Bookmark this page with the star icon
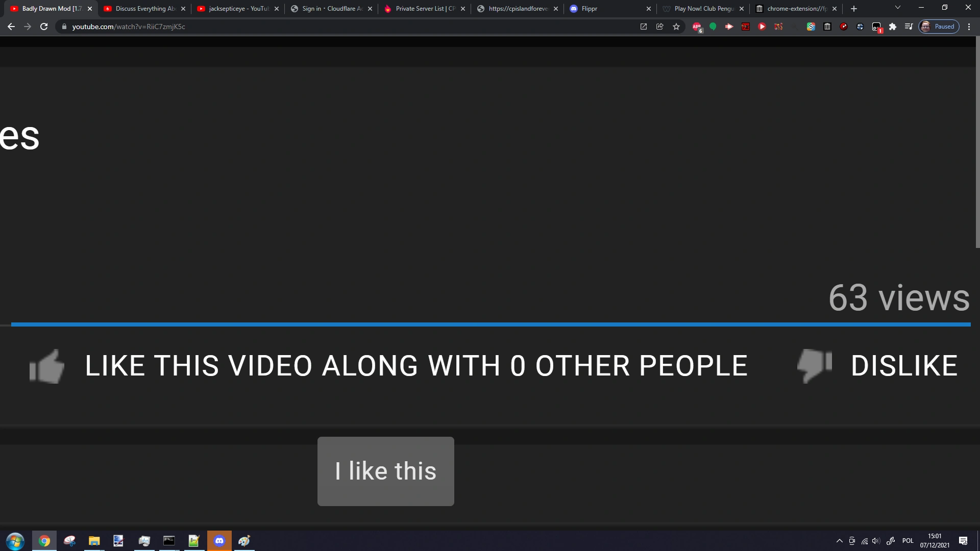 pos(676,27)
